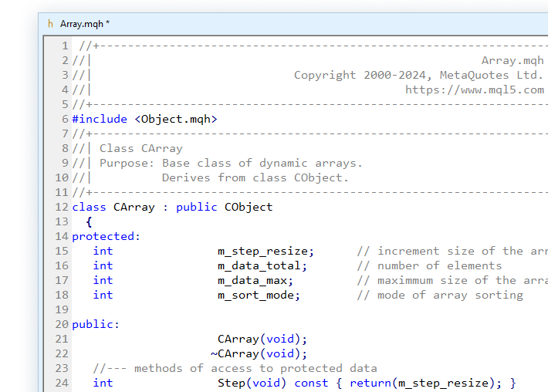Click the https://www.mql5.com comment
Image resolution: width=548 pixels, height=392 pixels.
[x=474, y=90]
